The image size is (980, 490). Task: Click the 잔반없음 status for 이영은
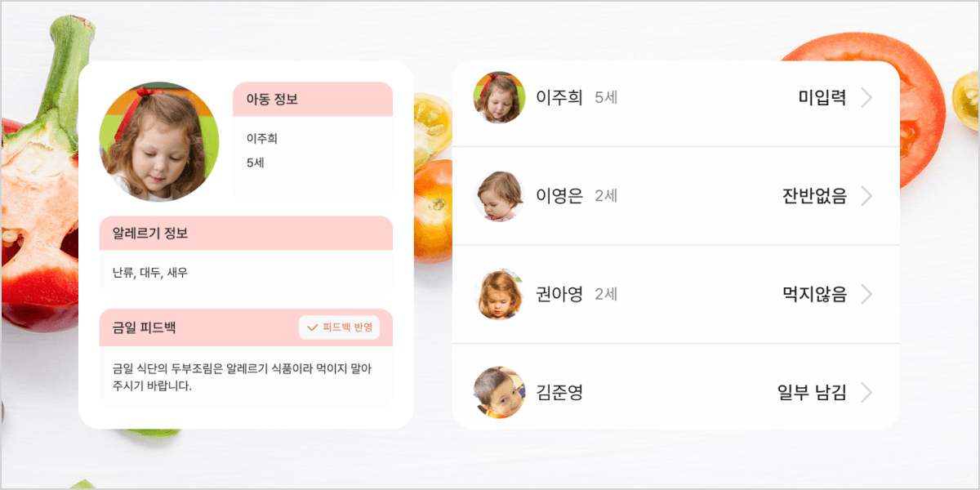[814, 196]
